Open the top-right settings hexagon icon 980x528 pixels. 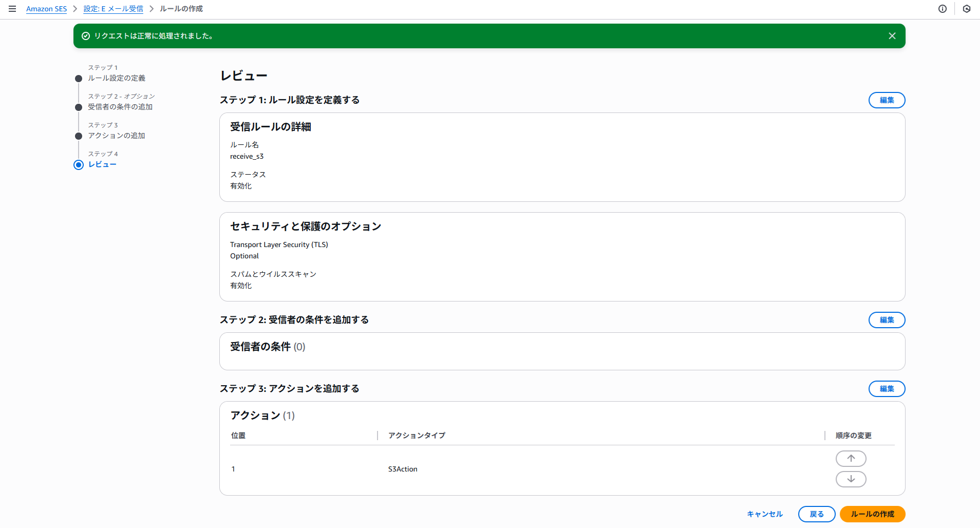tap(967, 9)
